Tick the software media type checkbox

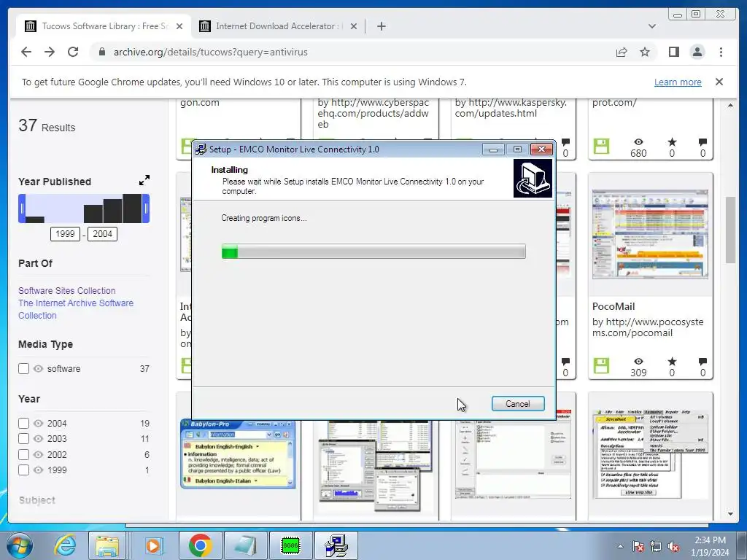pos(23,368)
